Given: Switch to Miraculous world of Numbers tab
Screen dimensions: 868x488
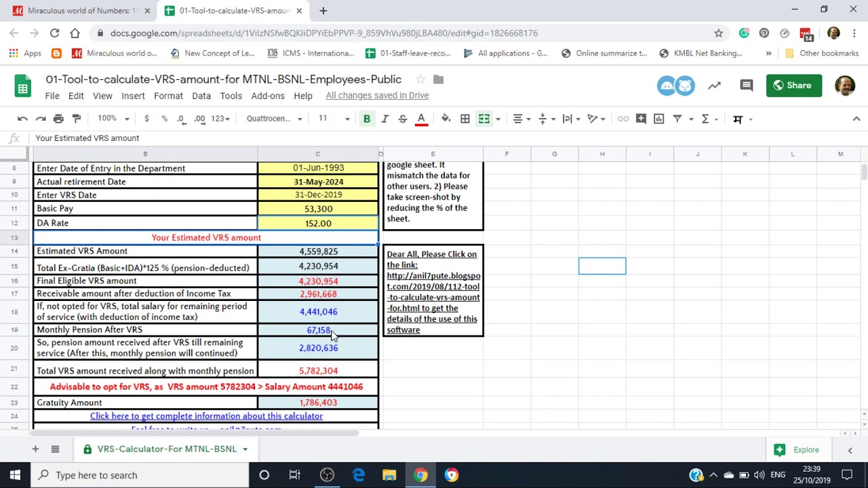Looking at the screenshot, I should [x=81, y=11].
